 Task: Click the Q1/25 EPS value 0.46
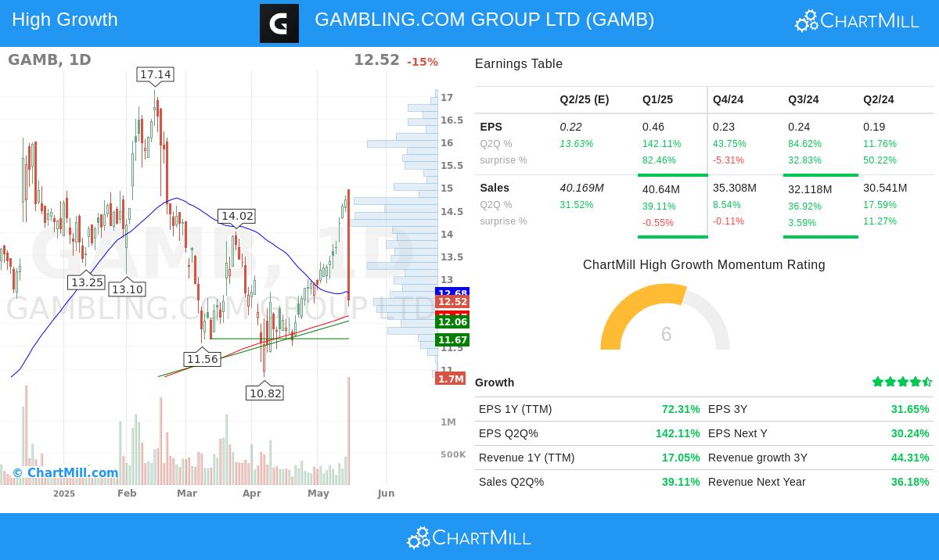click(x=653, y=127)
